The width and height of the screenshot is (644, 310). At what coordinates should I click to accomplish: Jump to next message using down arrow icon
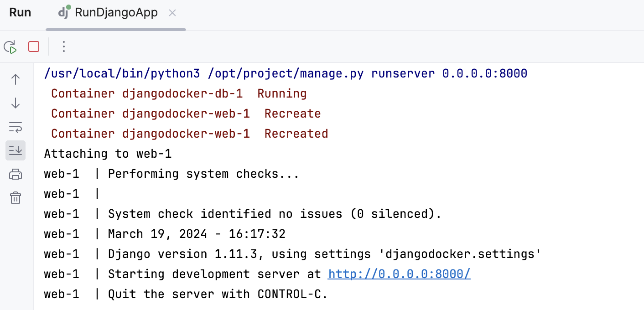pos(15,103)
